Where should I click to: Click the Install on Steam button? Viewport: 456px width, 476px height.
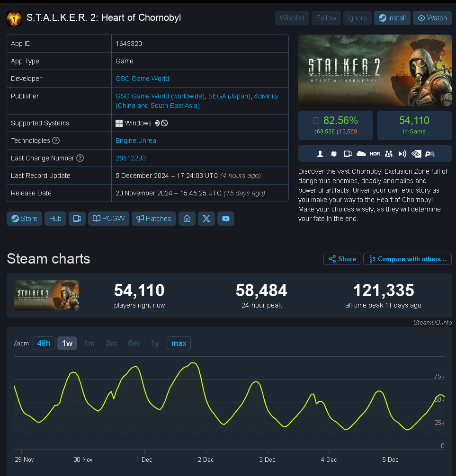coord(392,18)
